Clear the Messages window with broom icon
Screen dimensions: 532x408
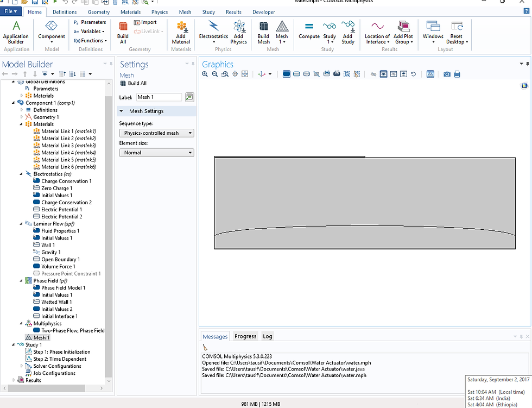tap(205, 347)
